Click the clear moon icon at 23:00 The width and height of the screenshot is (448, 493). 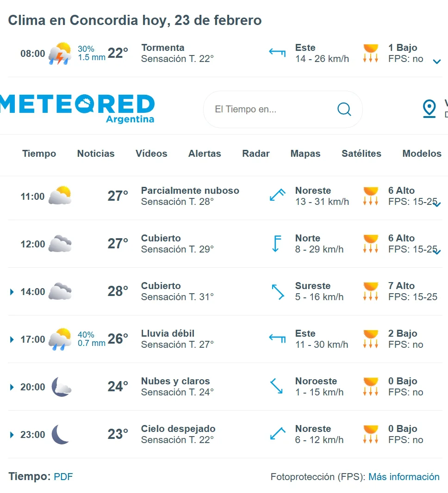click(60, 435)
